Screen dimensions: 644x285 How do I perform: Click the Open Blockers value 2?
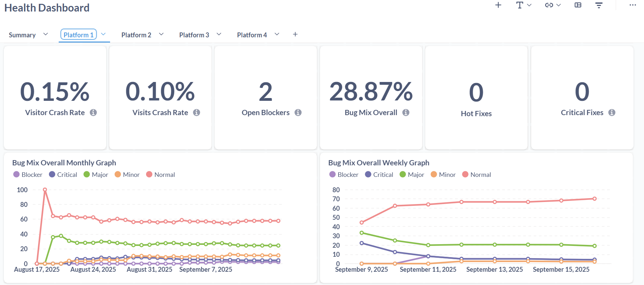pos(266,92)
